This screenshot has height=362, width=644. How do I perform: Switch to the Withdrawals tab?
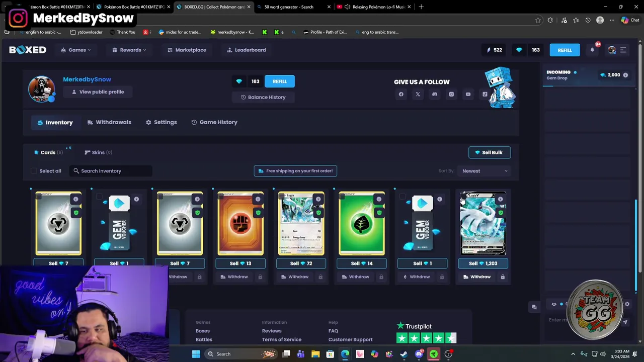(109, 122)
